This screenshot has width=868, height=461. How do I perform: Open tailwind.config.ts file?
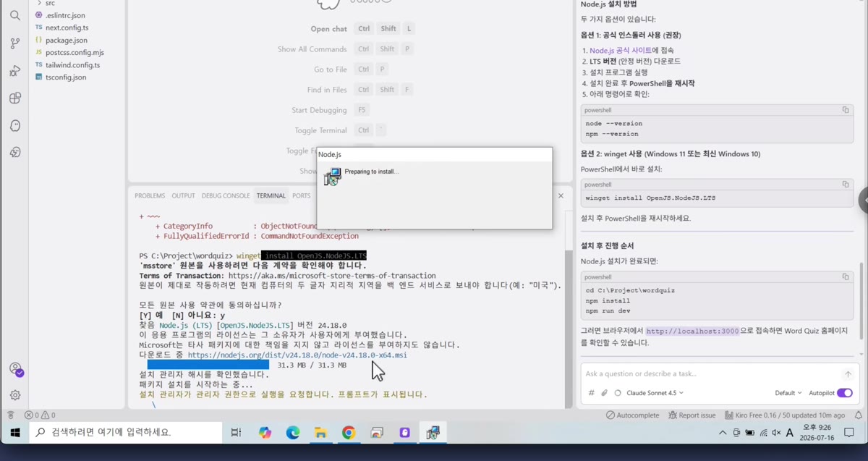coord(72,64)
